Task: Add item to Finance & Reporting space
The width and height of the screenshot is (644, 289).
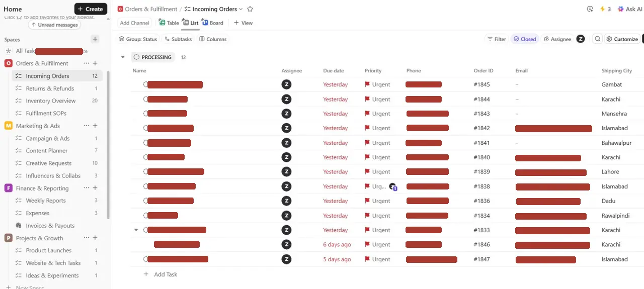Action: pos(95,188)
